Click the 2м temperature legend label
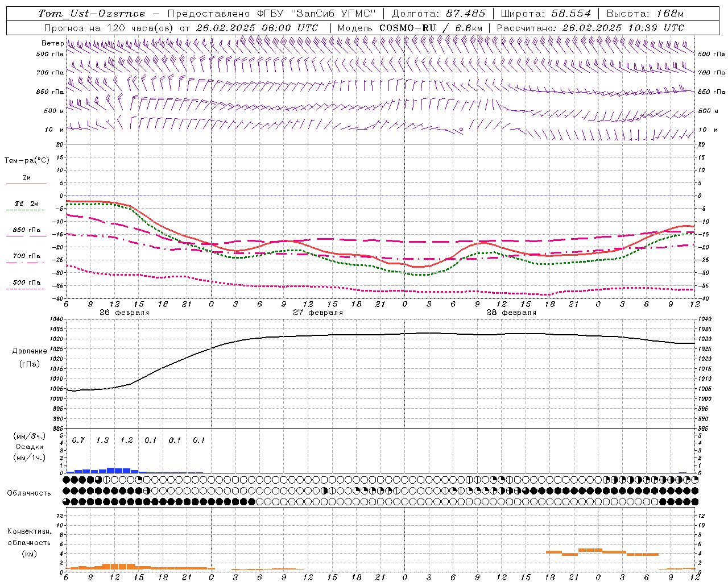The image size is (728, 582). click(x=27, y=178)
